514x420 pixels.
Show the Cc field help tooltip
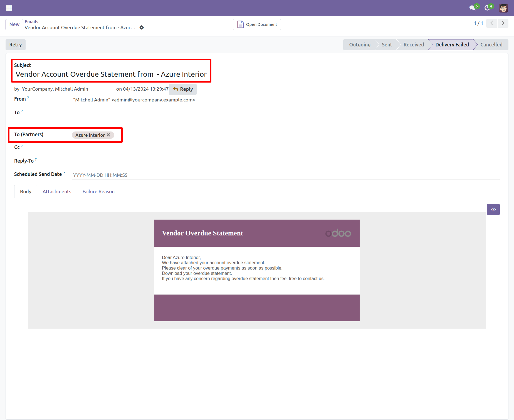(x=22, y=146)
